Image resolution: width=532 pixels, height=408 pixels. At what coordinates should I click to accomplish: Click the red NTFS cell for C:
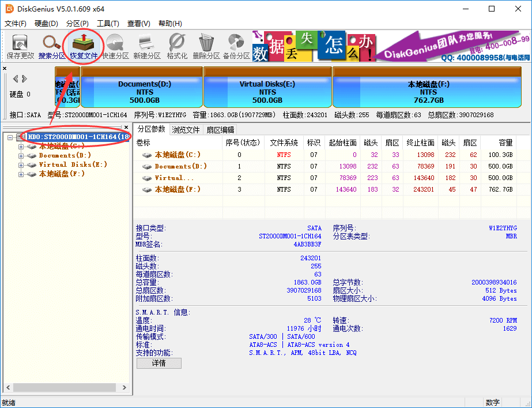(x=284, y=155)
